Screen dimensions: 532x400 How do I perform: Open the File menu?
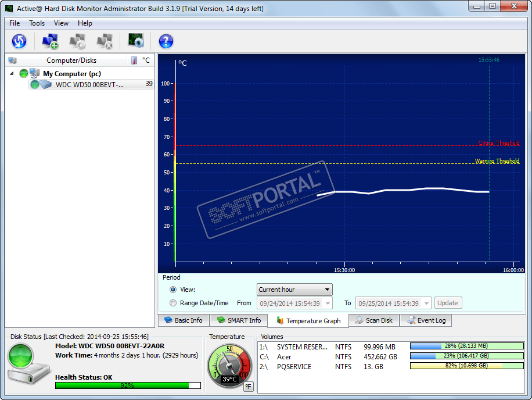click(15, 23)
